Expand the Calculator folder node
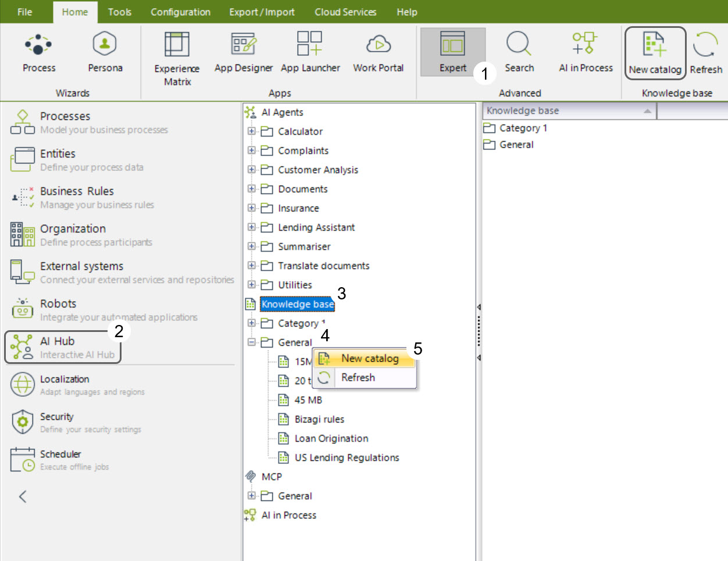728x561 pixels. 252,131
